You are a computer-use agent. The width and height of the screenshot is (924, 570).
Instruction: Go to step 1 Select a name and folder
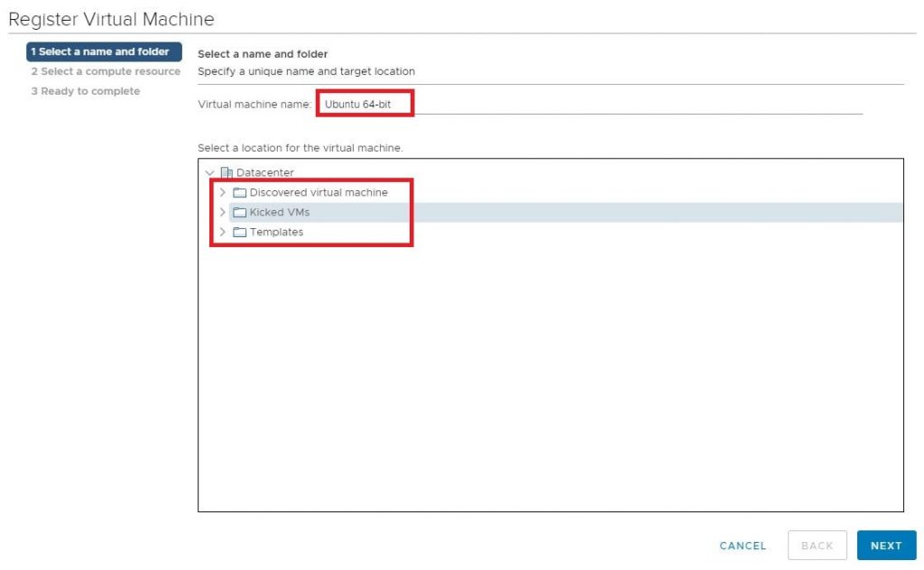(x=104, y=52)
